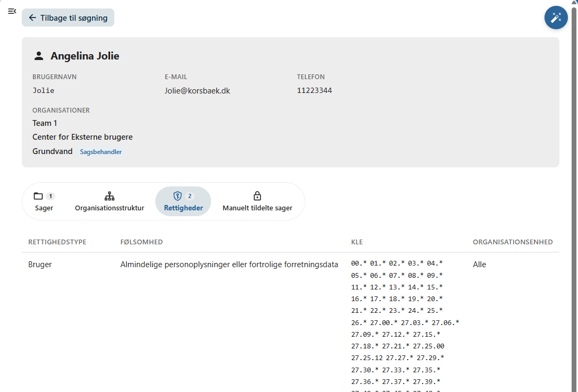This screenshot has height=392, width=578.
Task: Click the RETTIGHEDSTYPE column header
Action: click(57, 242)
